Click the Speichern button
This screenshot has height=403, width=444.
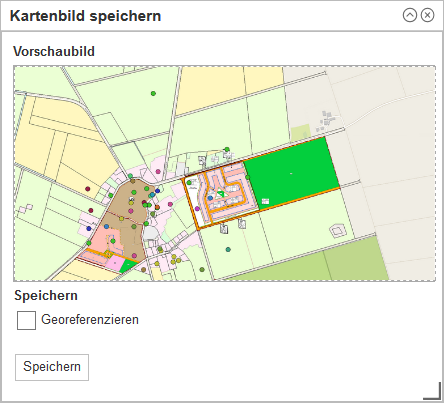pos(52,367)
